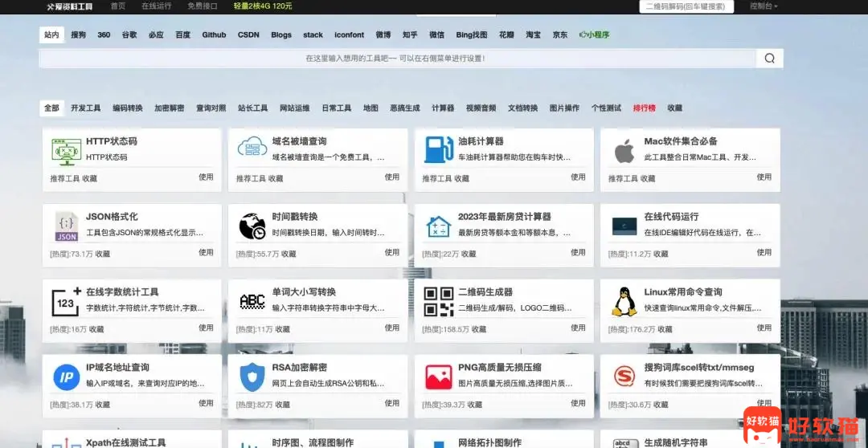The height and width of the screenshot is (448, 868).
Task: Select the Bing找图 search source tab
Action: point(473,35)
